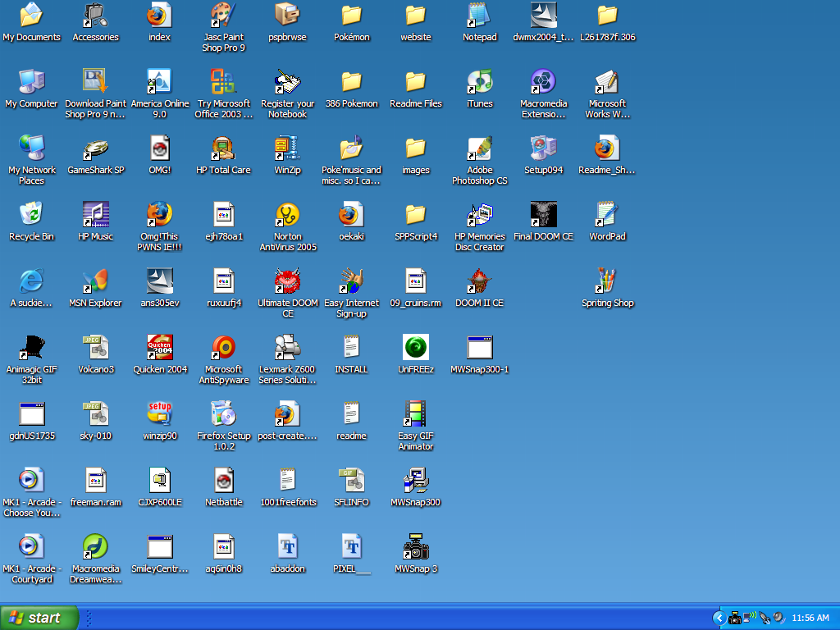Open the Recycle Bin

coord(32,214)
